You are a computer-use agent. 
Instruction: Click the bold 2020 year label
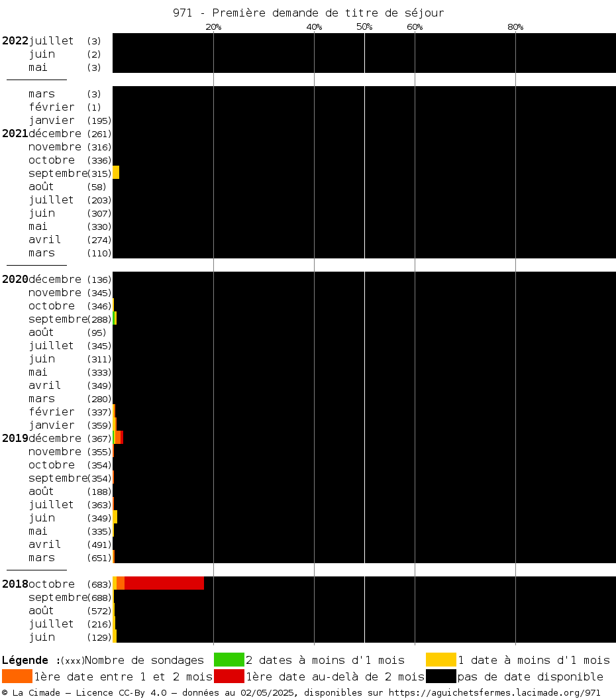[x=15, y=279]
